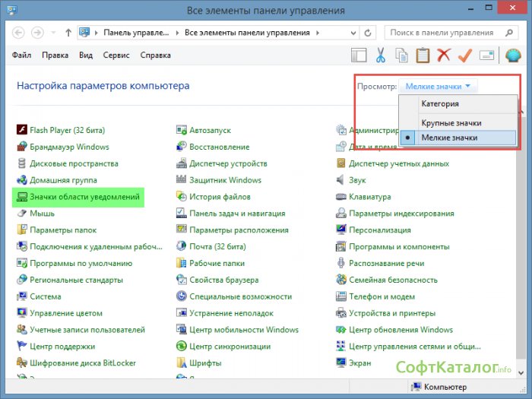This screenshot has width=532, height=399.
Task: Go up one level with up arrow
Action: click(x=68, y=33)
